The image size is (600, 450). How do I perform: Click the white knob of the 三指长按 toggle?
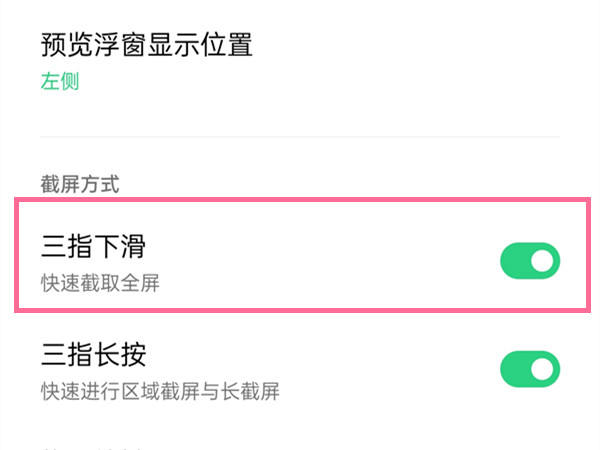pyautogui.click(x=543, y=368)
